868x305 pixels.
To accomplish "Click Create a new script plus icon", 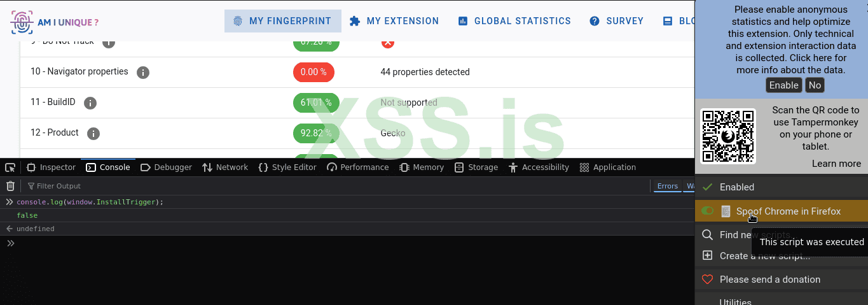I will pyautogui.click(x=707, y=255).
